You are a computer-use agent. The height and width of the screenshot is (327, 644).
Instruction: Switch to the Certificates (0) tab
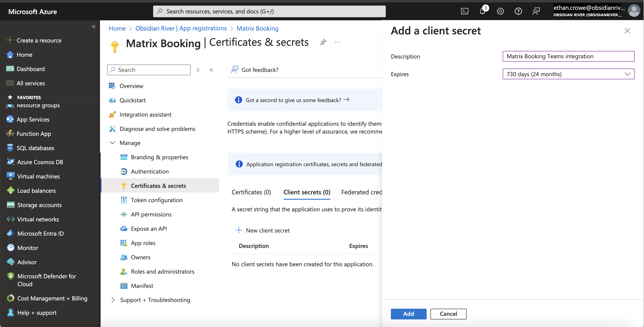click(251, 192)
